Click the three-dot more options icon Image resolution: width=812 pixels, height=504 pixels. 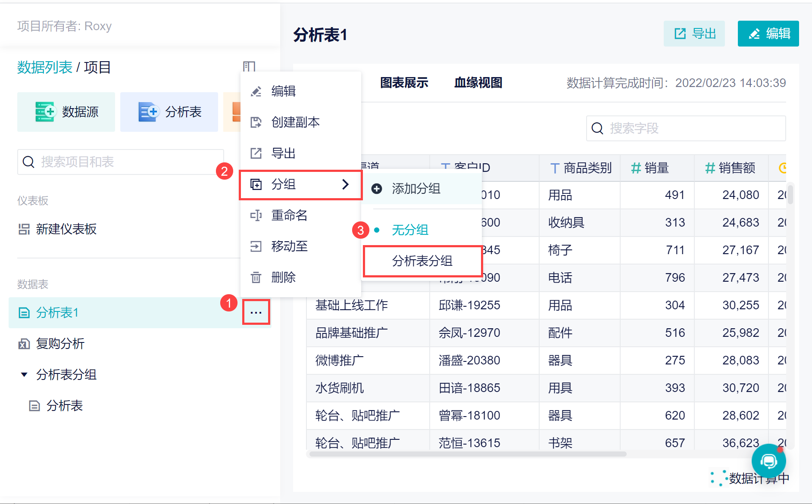point(256,312)
